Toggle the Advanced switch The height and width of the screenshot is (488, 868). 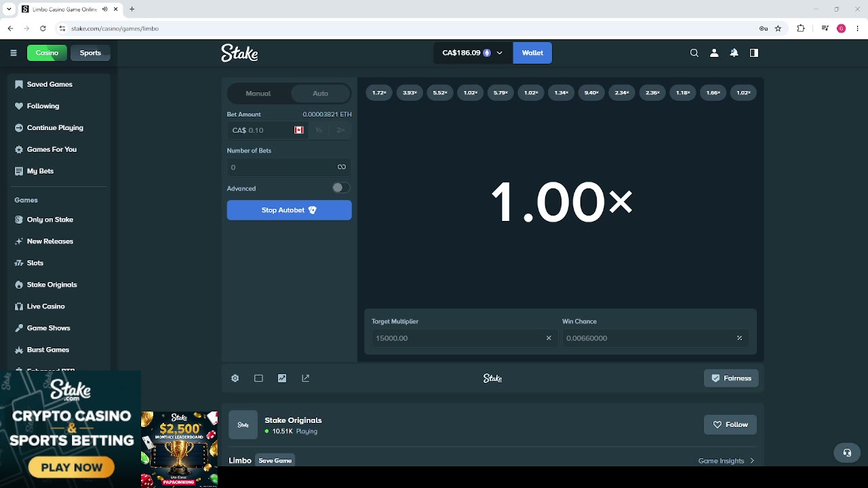coord(341,188)
